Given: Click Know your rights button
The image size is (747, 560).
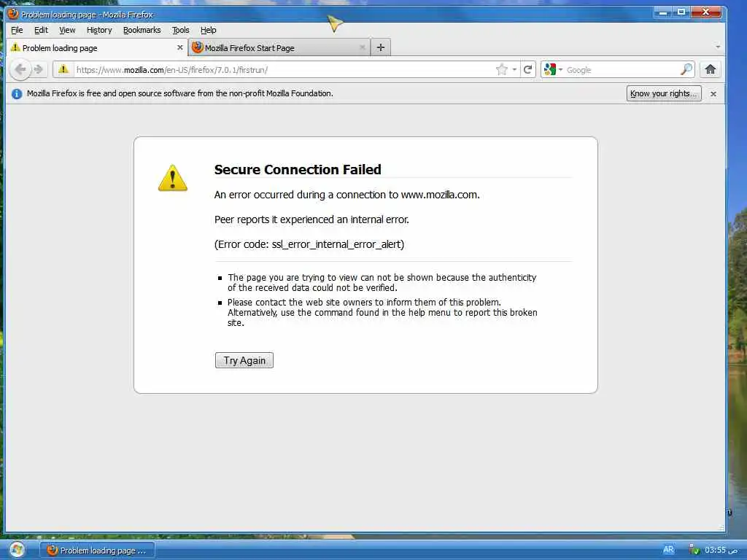Looking at the screenshot, I should (664, 94).
